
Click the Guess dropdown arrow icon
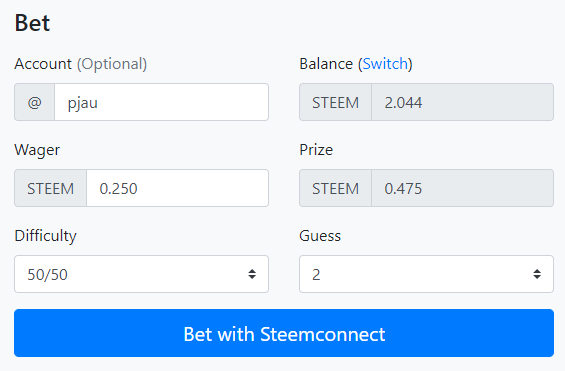537,274
